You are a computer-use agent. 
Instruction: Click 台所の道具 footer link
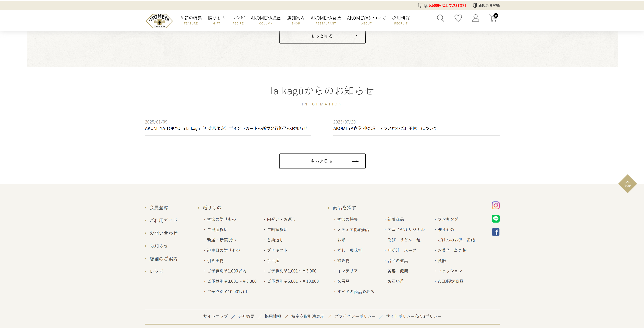click(x=398, y=261)
